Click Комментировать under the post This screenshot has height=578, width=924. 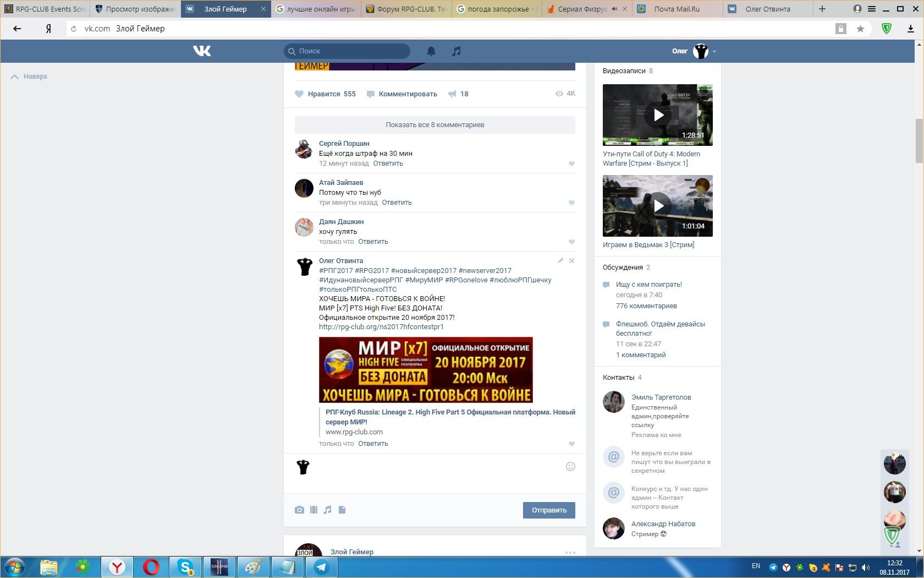(402, 94)
